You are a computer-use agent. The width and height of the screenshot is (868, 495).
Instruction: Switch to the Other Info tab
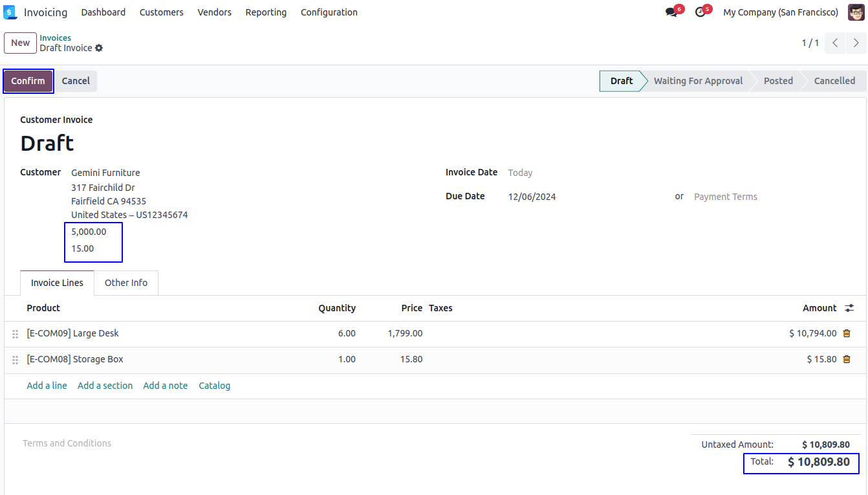pyautogui.click(x=126, y=283)
